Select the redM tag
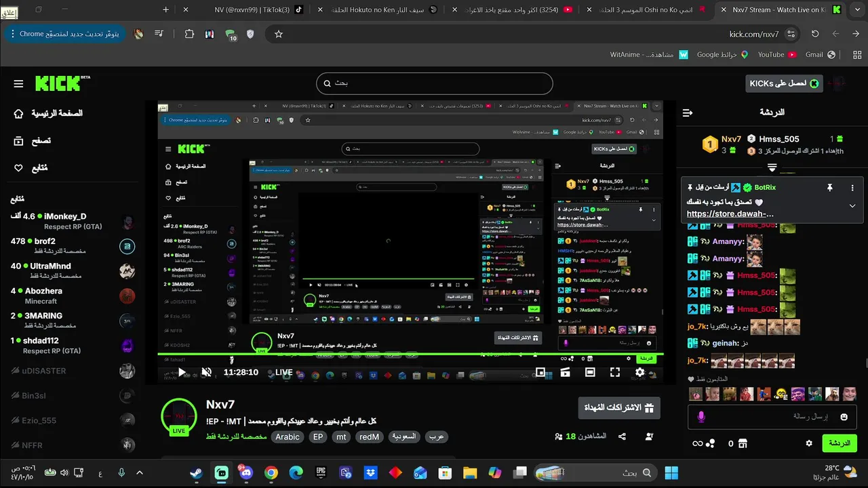This screenshot has height=488, width=868. pos(370,437)
